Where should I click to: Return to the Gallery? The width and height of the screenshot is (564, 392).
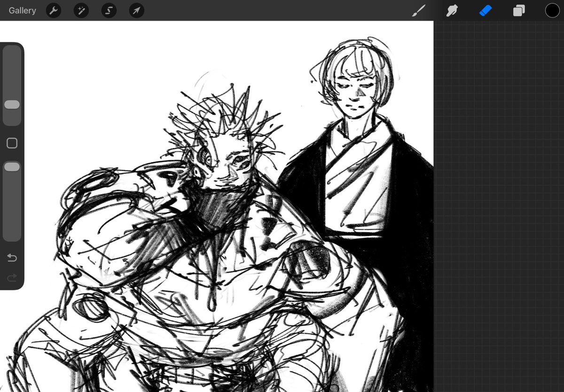(x=22, y=10)
